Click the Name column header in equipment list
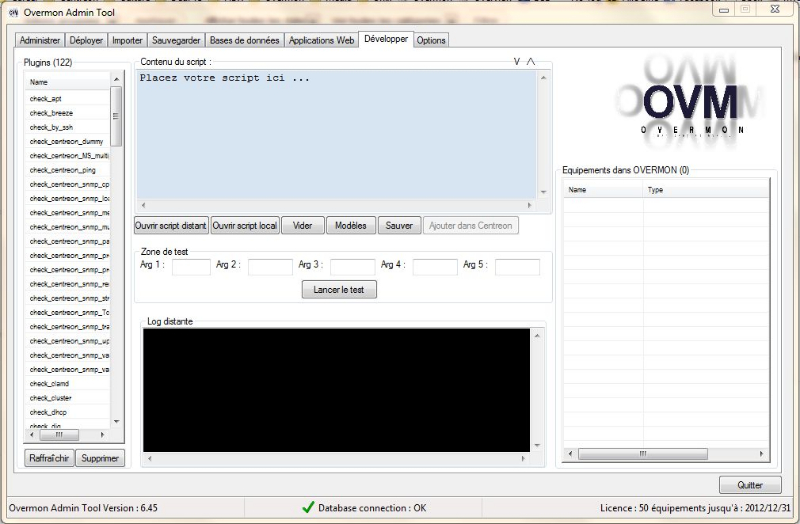The width and height of the screenshot is (800, 524). point(603,190)
